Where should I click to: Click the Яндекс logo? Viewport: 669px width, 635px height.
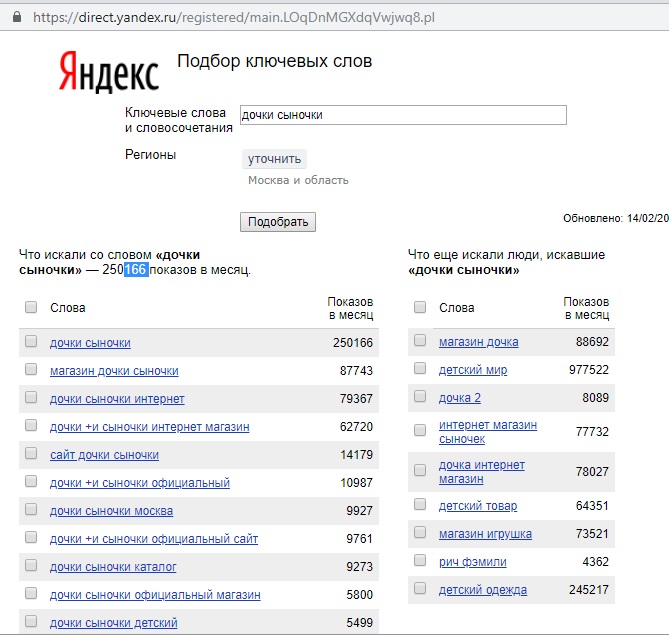pyautogui.click(x=109, y=72)
